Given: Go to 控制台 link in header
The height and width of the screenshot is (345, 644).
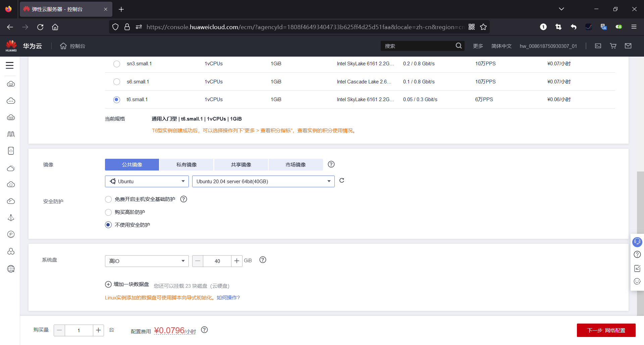Looking at the screenshot, I should coord(77,46).
